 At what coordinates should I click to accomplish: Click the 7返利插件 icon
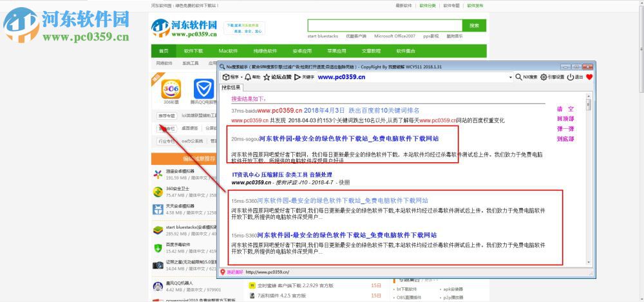click(252, 296)
